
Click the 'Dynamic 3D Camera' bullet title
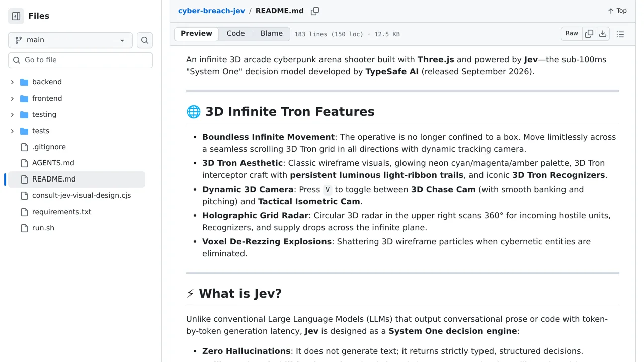pyautogui.click(x=248, y=190)
